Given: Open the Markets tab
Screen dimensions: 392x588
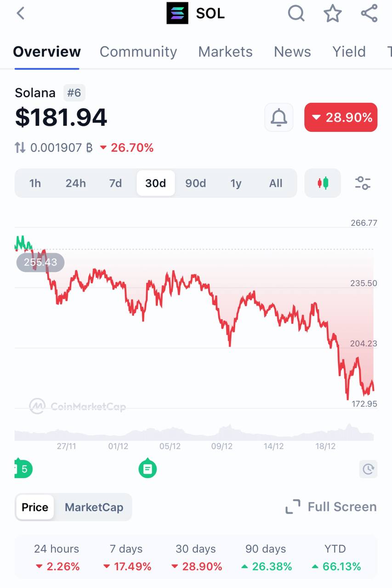Looking at the screenshot, I should (x=225, y=51).
